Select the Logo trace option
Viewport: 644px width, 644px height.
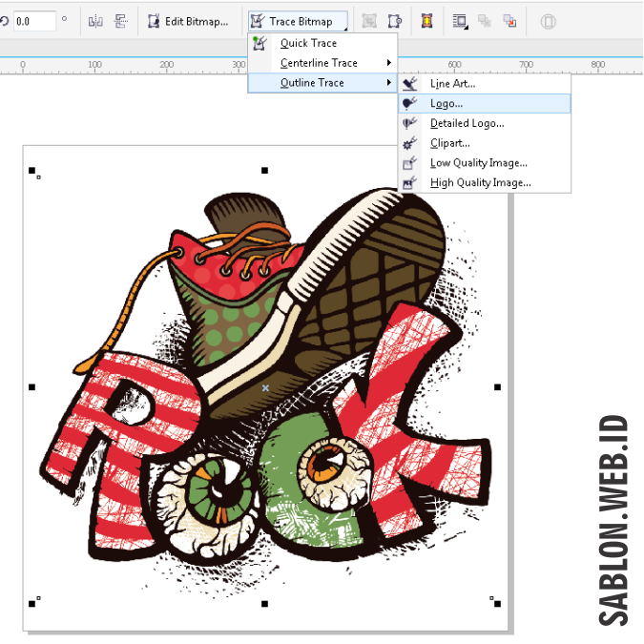[x=485, y=103]
